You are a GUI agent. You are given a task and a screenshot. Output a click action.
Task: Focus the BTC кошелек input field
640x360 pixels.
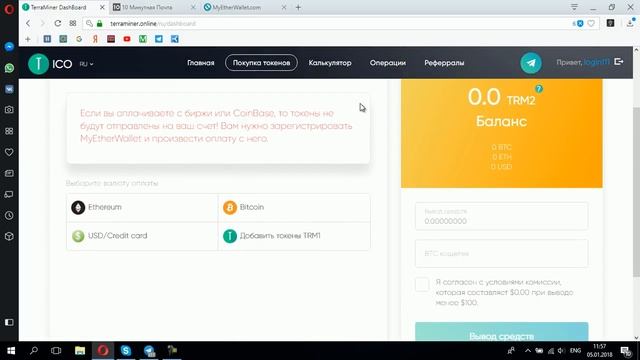(502, 253)
